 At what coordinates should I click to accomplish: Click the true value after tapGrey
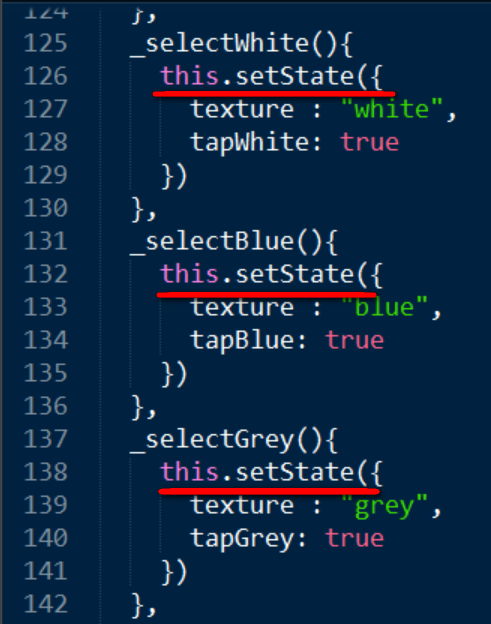pyautogui.click(x=355, y=538)
